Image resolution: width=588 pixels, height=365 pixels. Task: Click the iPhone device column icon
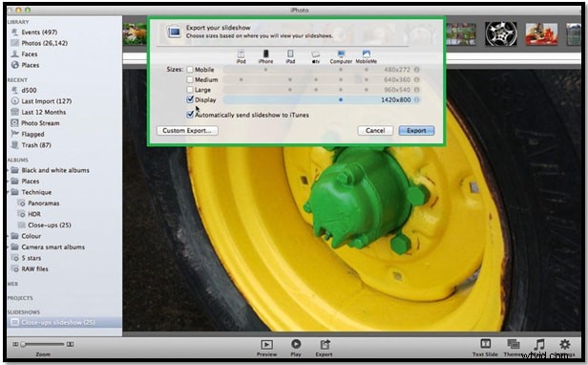coord(265,54)
